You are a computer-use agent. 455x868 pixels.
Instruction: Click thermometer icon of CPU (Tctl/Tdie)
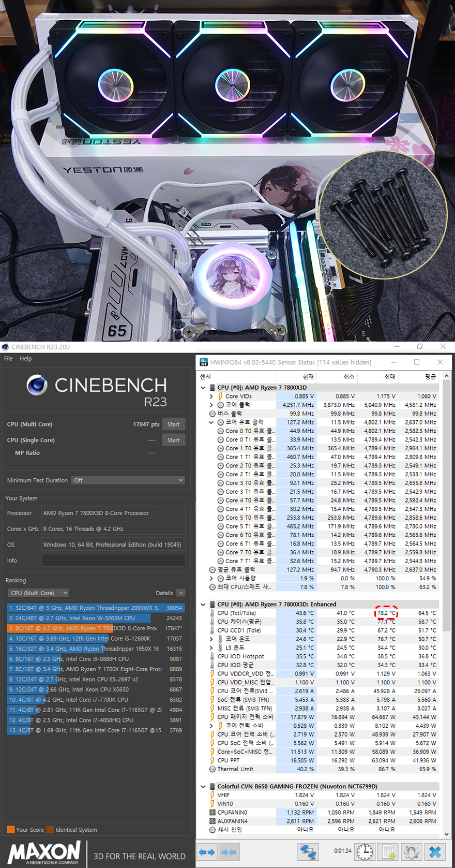[x=212, y=613]
